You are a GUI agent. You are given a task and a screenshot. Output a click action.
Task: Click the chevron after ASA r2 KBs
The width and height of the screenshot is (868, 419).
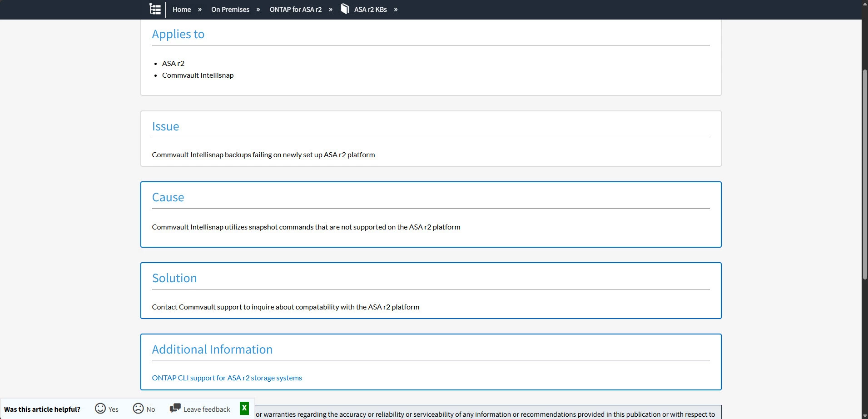point(396,10)
